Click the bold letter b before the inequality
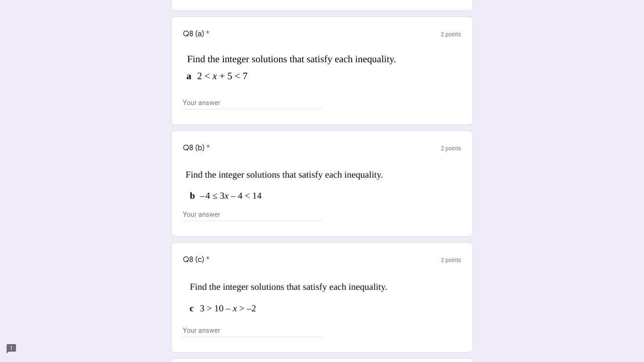This screenshot has height=362, width=644. (192, 196)
